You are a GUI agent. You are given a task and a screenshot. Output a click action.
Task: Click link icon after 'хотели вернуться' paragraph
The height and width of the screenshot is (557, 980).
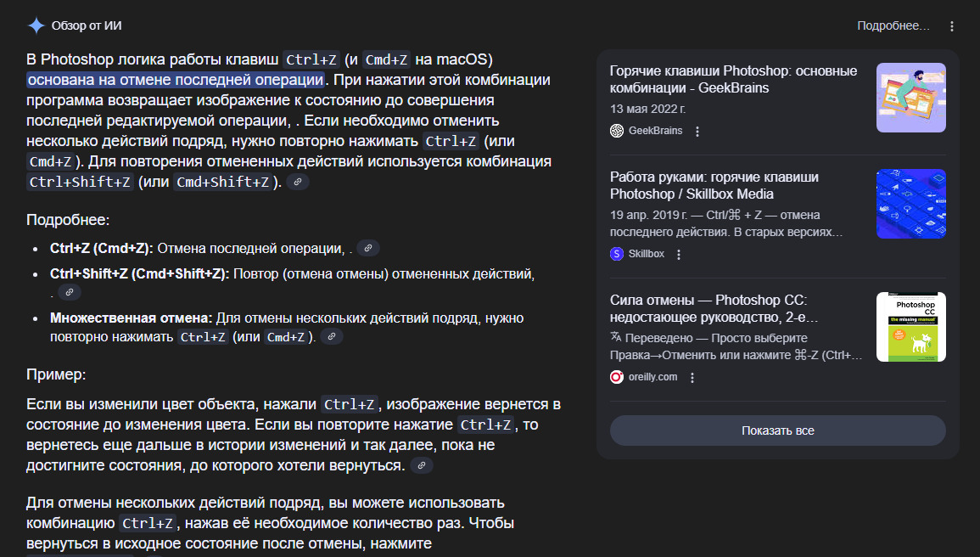(422, 465)
